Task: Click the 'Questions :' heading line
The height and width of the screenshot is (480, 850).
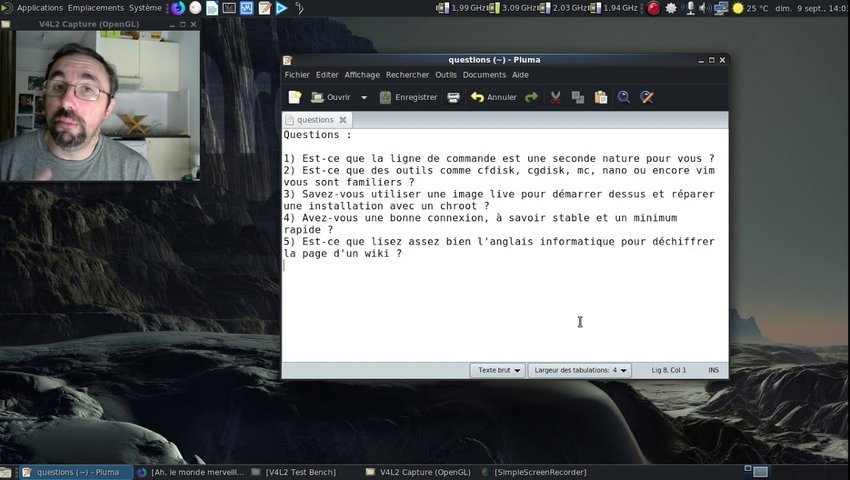Action: pos(318,135)
